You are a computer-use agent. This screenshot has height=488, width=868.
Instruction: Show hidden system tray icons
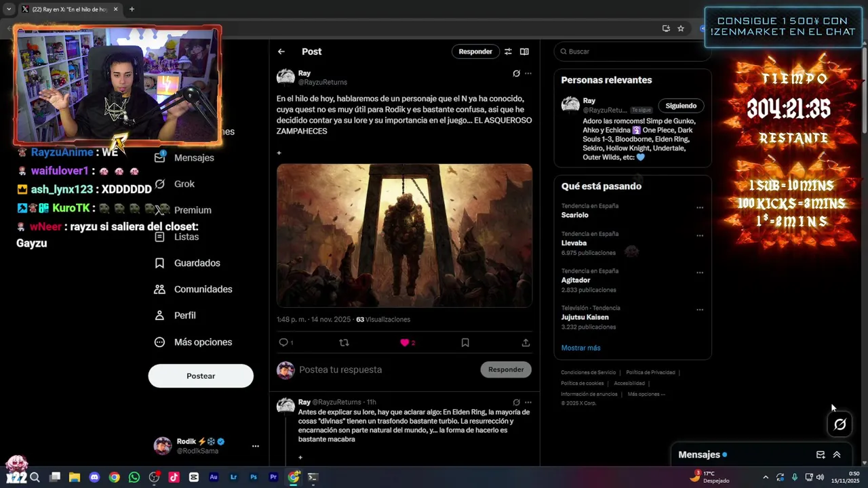point(766,477)
